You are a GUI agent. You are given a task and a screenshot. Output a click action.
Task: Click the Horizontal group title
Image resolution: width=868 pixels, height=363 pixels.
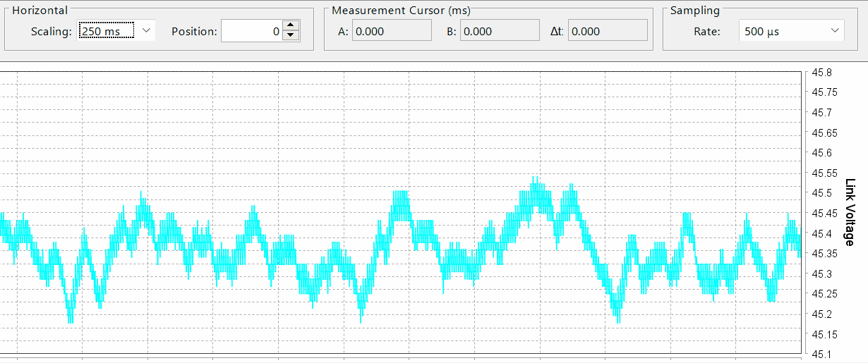[x=40, y=11]
